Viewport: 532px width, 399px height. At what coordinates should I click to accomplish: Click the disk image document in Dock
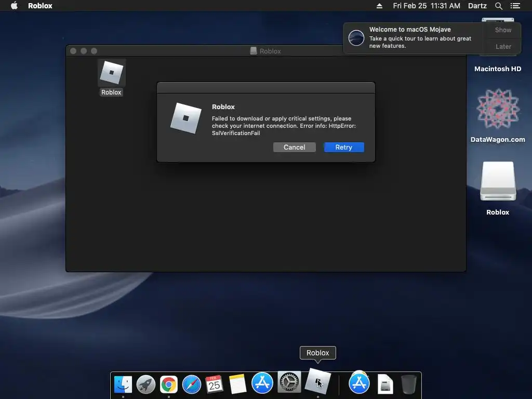click(x=385, y=384)
